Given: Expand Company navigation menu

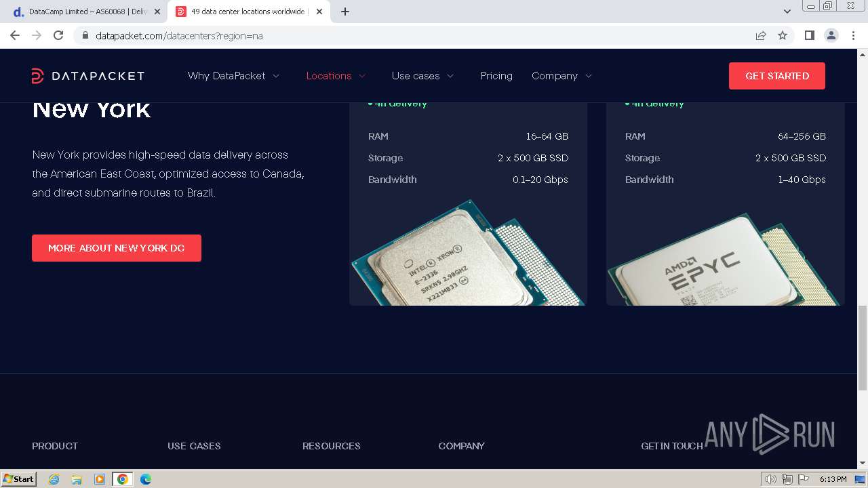Looking at the screenshot, I should coord(562,76).
